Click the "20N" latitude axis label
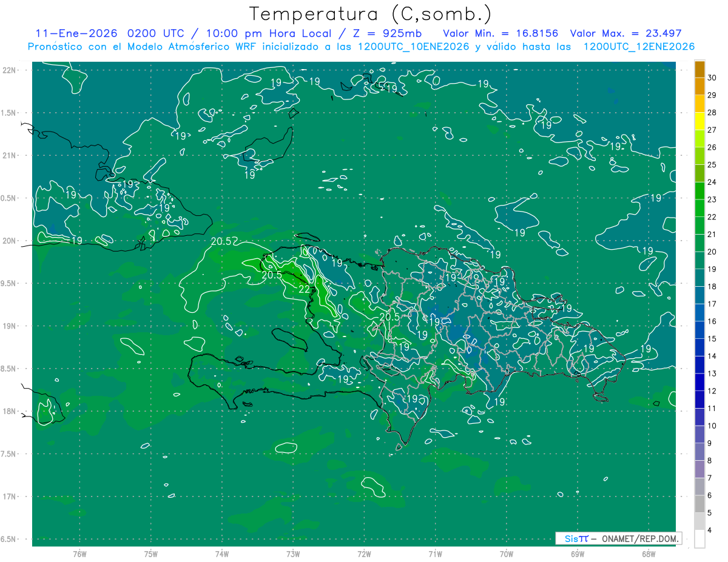The width and height of the screenshot is (728, 562). click(x=10, y=241)
